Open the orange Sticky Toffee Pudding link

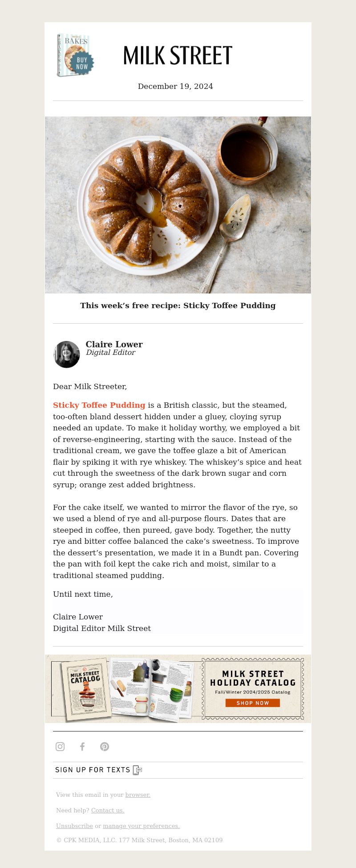pyautogui.click(x=99, y=405)
